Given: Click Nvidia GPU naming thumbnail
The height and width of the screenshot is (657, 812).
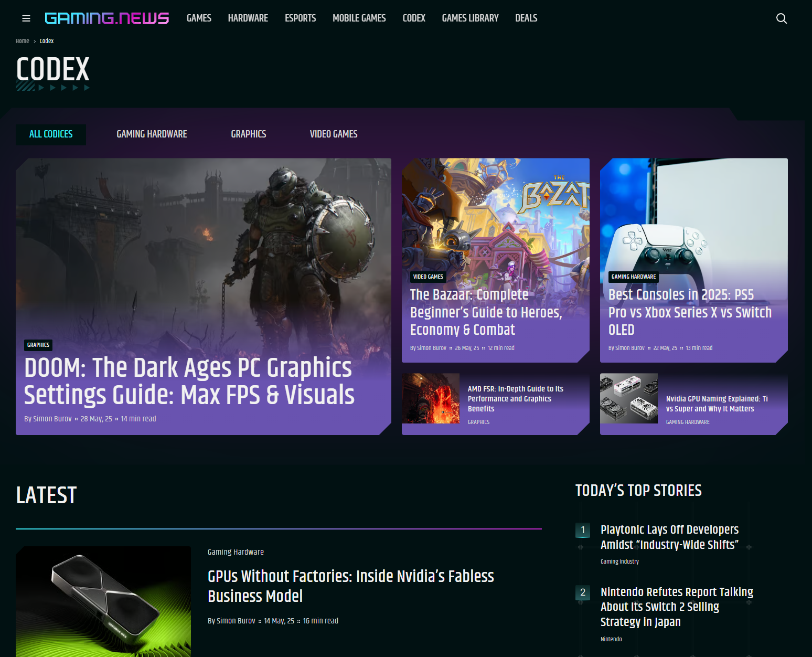Looking at the screenshot, I should coord(629,398).
